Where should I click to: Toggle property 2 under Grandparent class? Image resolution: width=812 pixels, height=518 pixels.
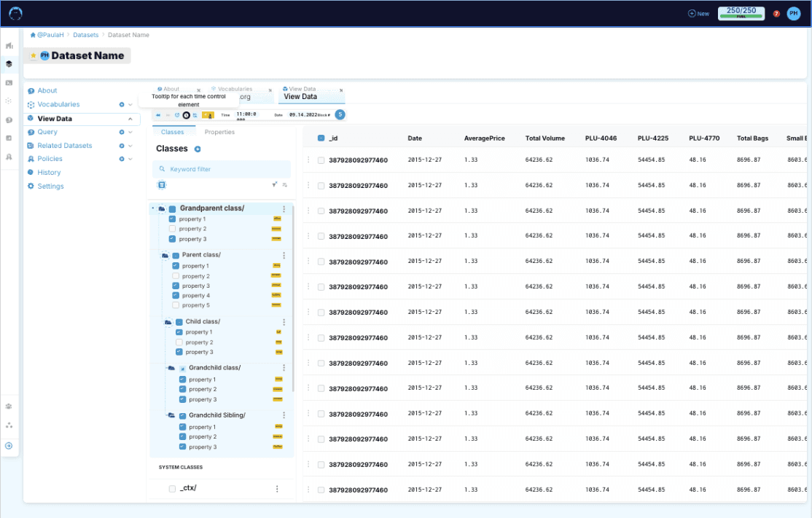172,229
